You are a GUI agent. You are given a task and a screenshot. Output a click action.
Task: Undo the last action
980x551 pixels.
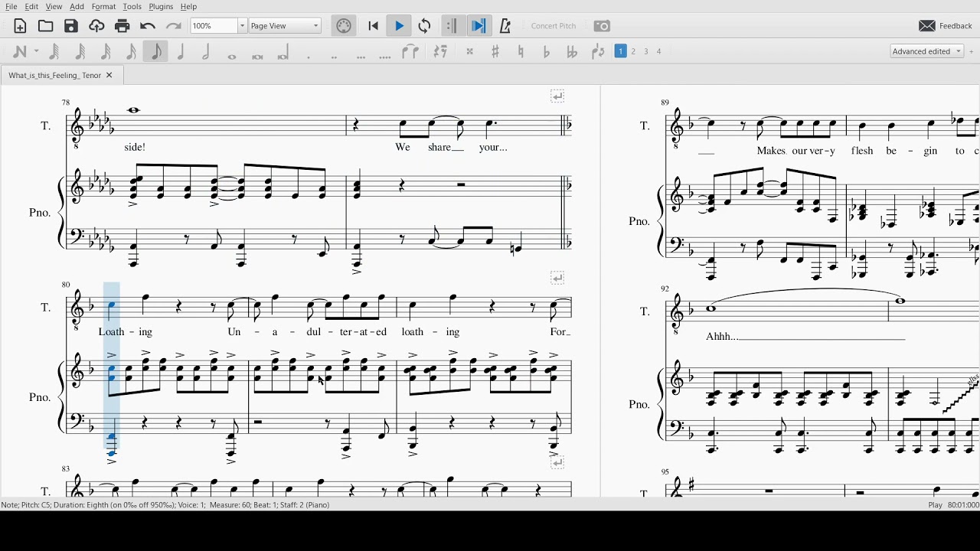coord(148,26)
